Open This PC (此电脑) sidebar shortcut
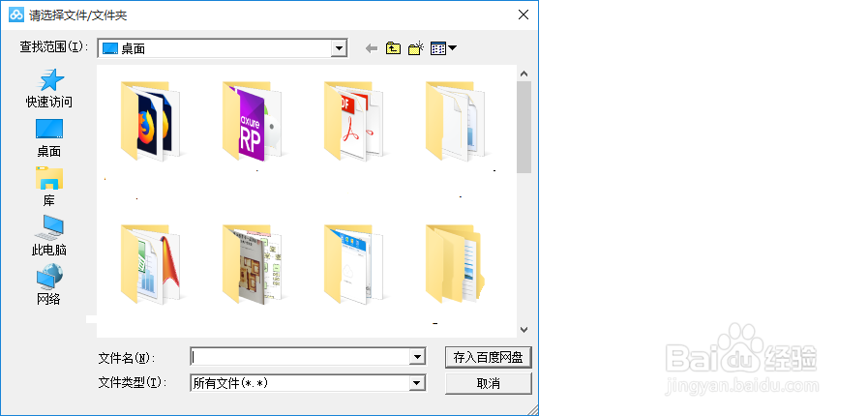The height and width of the screenshot is (416, 868). 48,236
